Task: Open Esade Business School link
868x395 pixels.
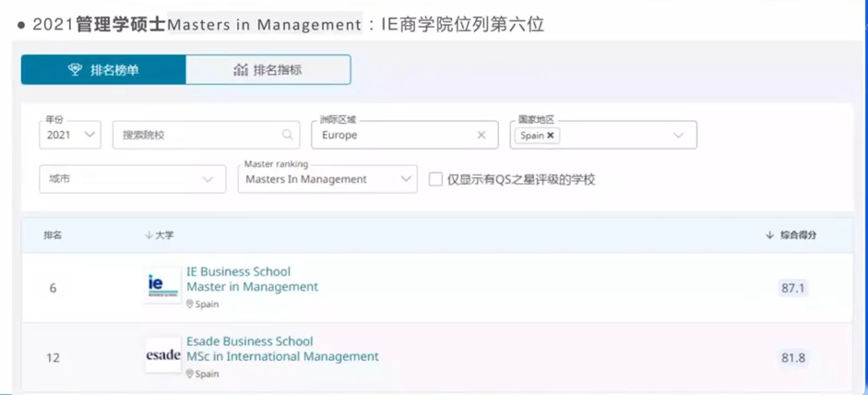Action: click(250, 341)
